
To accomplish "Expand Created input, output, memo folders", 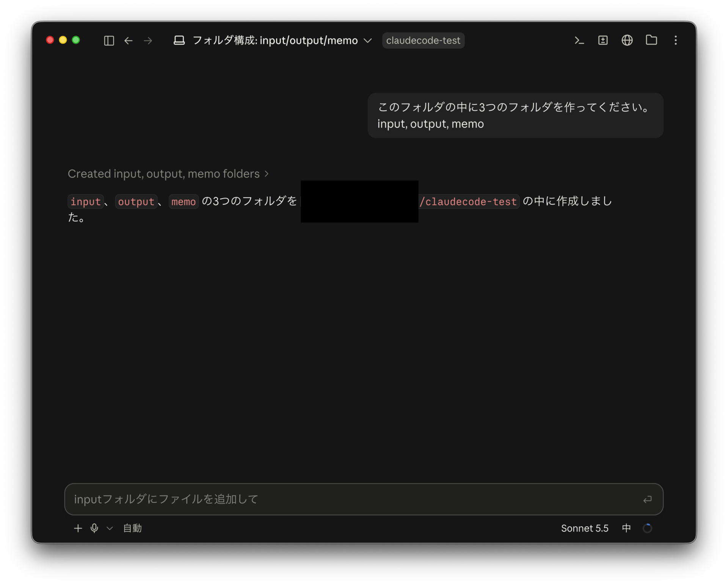I will (x=168, y=174).
